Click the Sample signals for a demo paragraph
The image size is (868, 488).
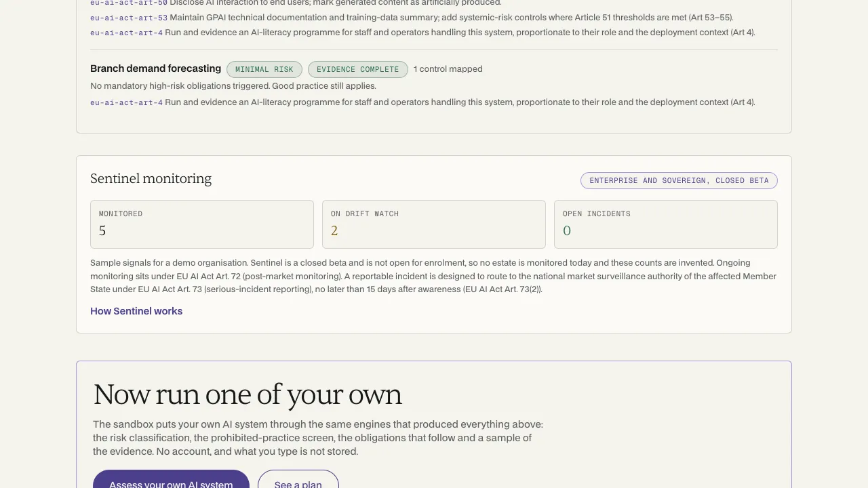[x=433, y=276]
